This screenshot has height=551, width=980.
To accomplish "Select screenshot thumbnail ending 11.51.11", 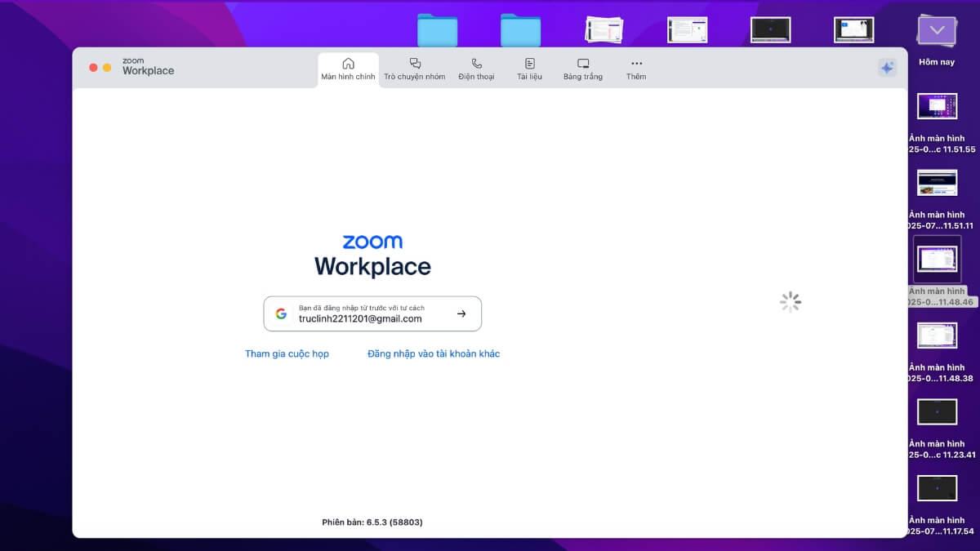I will click(937, 183).
